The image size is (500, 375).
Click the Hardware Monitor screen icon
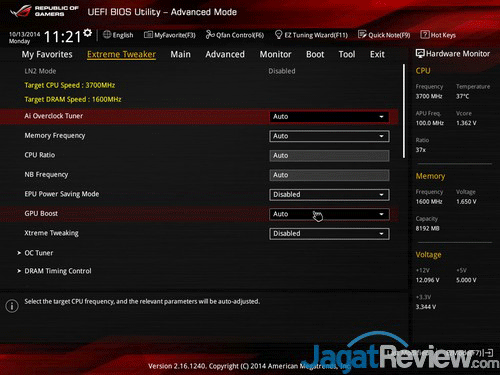tap(420, 54)
